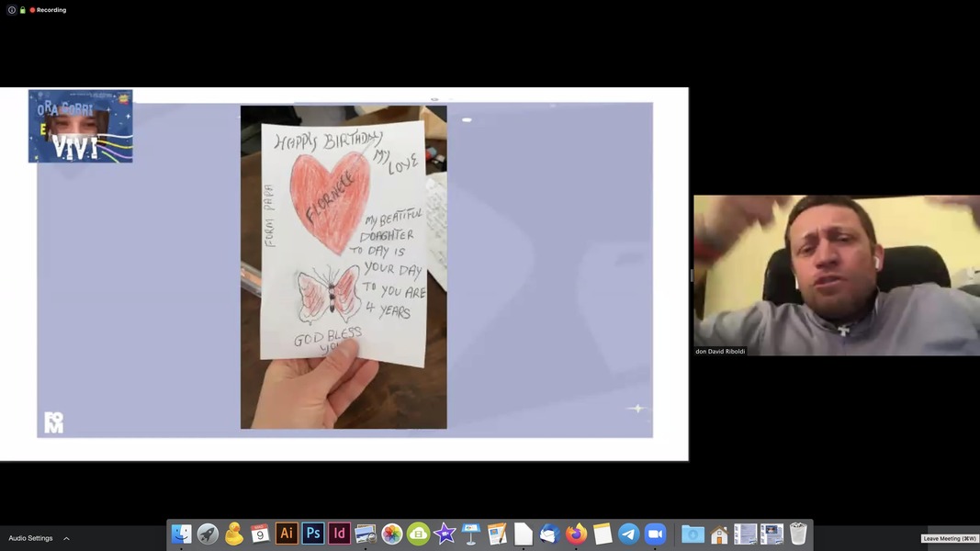Viewport: 980px width, 551px height.
Task: Click the green encryption lock icon
Action: [23, 10]
